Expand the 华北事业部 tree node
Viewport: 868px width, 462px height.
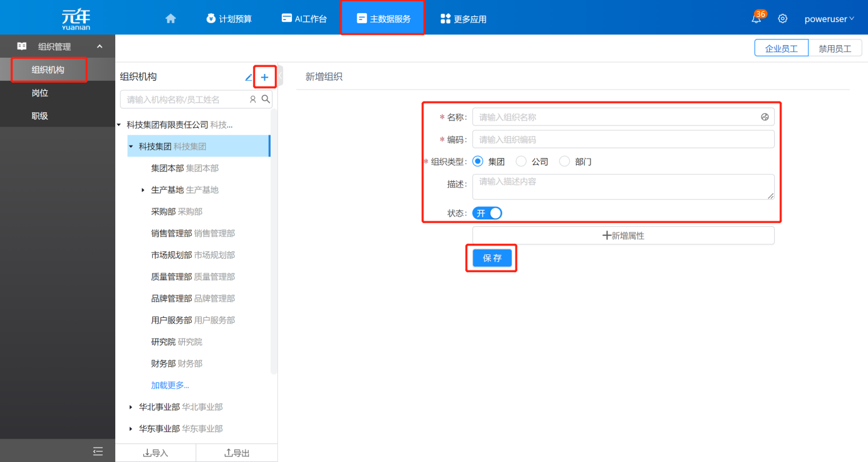click(x=130, y=407)
